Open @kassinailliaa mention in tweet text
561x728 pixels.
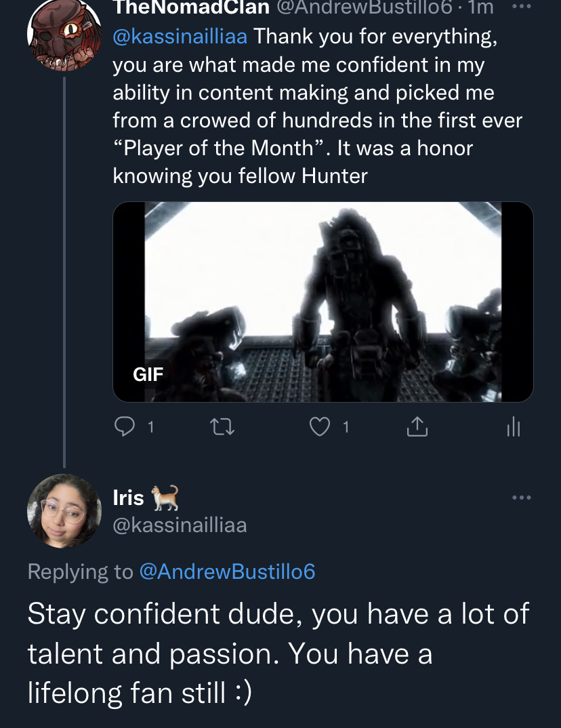[180, 36]
